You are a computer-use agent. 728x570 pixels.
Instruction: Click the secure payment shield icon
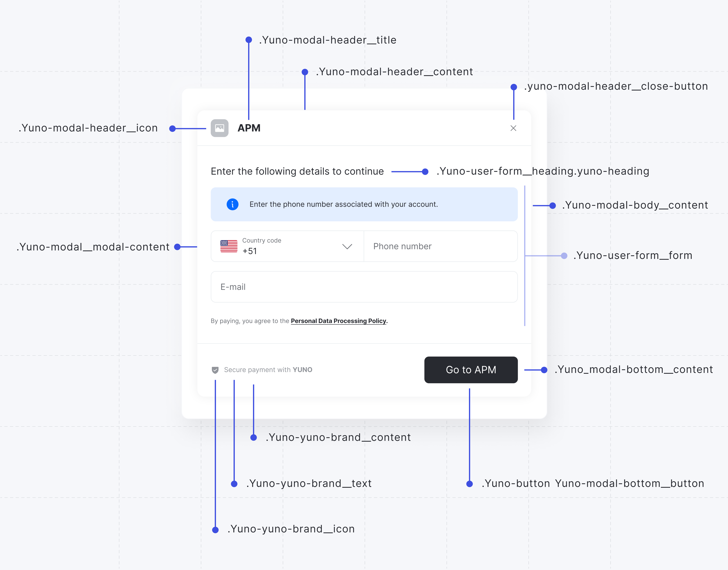coord(215,370)
